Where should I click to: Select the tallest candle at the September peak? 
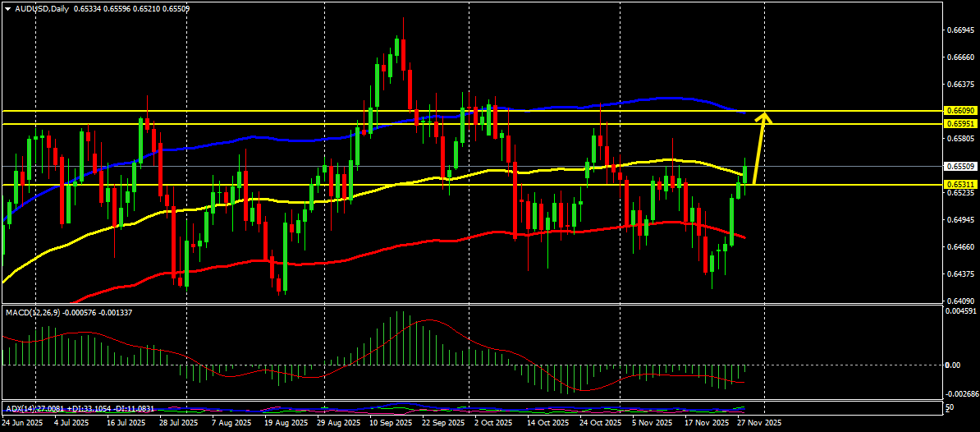pos(403,53)
